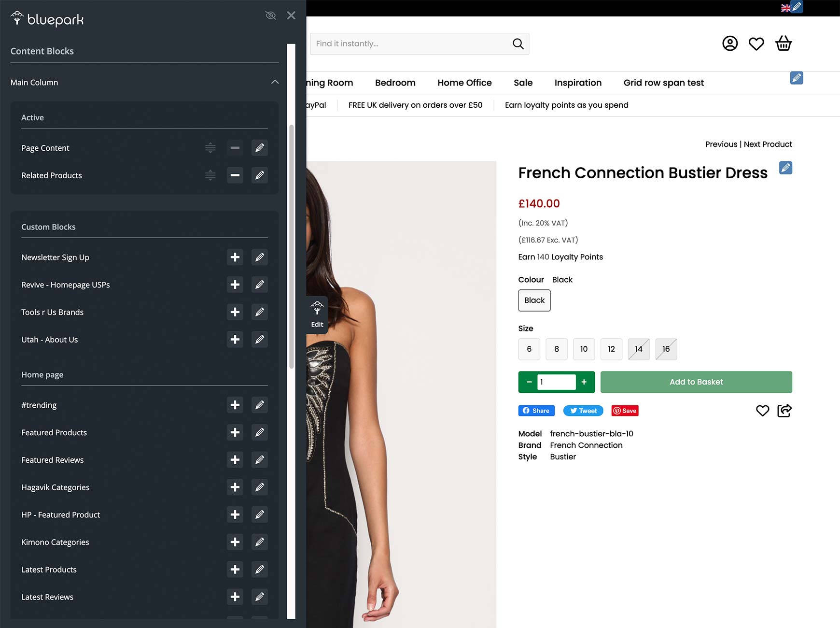
Task: Open the wishlist heart in header
Action: click(756, 44)
